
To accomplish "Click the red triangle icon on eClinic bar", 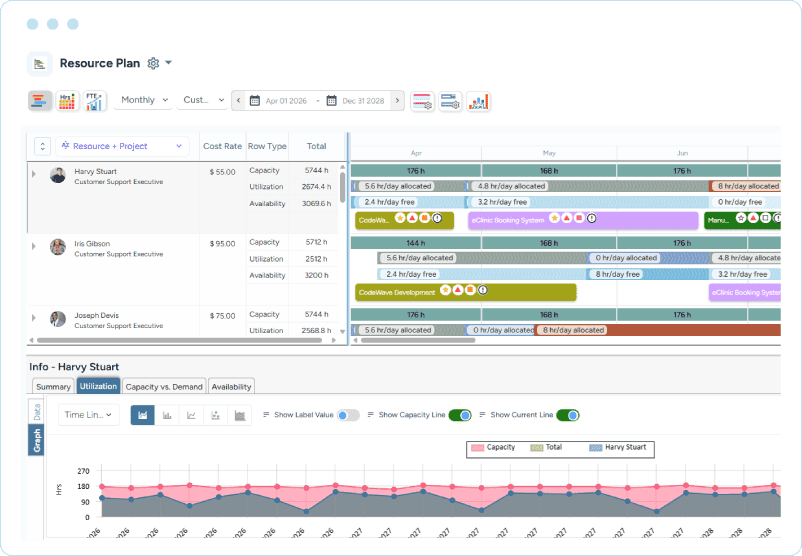I will point(567,218).
